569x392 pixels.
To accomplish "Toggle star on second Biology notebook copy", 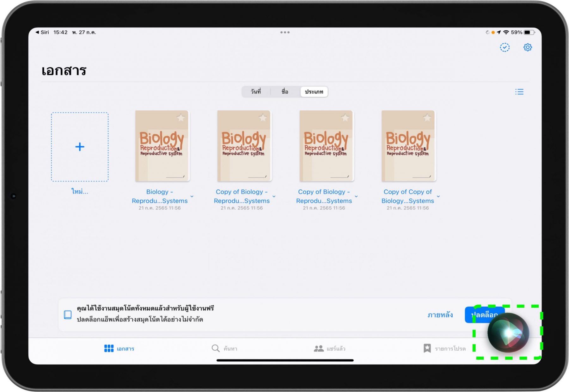I will (262, 118).
